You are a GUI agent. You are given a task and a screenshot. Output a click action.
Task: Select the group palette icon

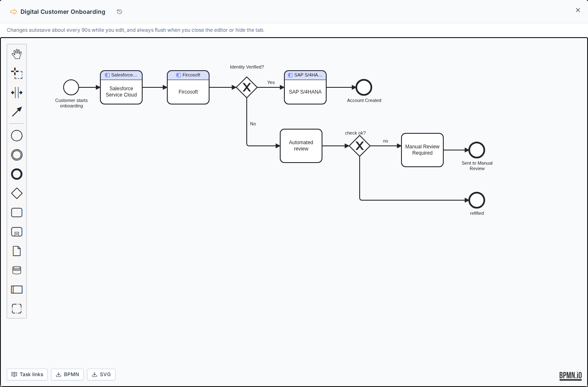pyautogui.click(x=17, y=309)
